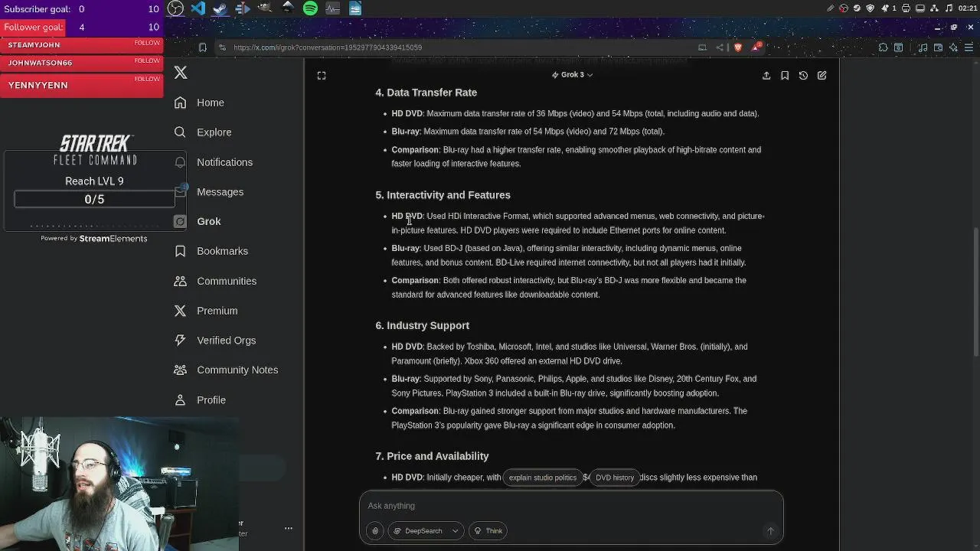Viewport: 980px width, 551px height.
Task: Click the Profile person icon
Action: (180, 400)
